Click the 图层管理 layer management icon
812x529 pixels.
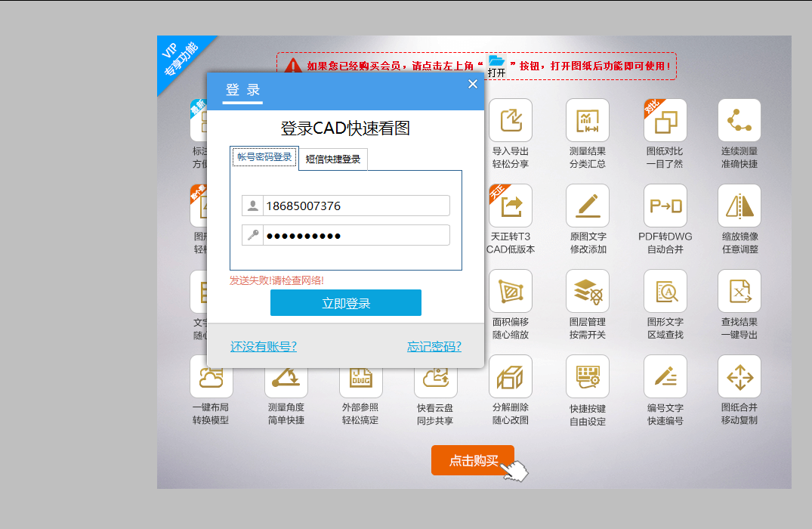pos(587,291)
